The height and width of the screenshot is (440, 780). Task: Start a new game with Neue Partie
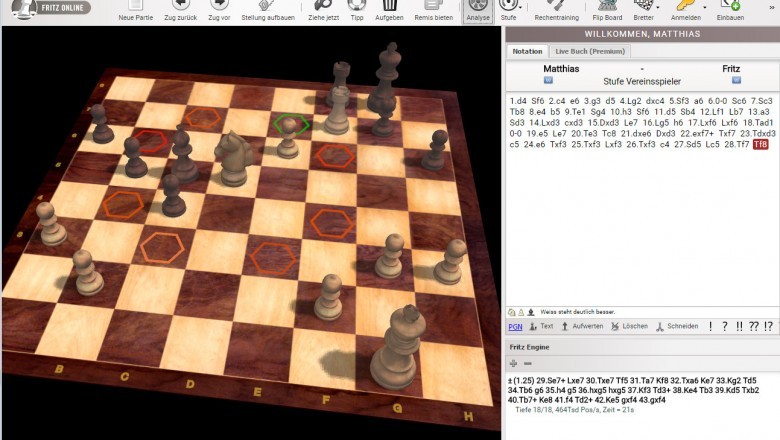pyautogui.click(x=135, y=11)
